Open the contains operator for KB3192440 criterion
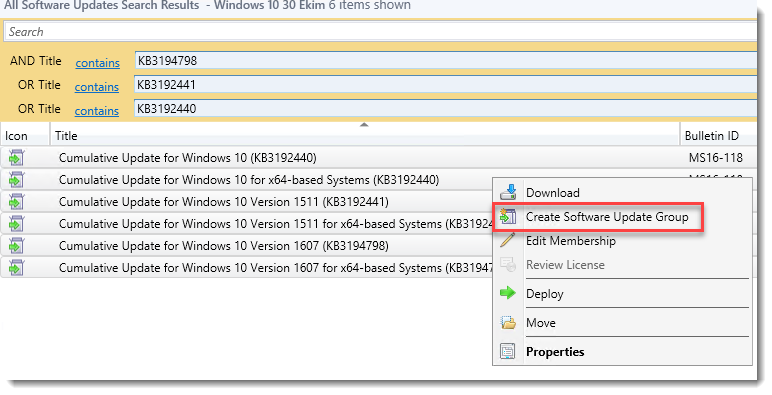The height and width of the screenshot is (395, 772). click(96, 111)
